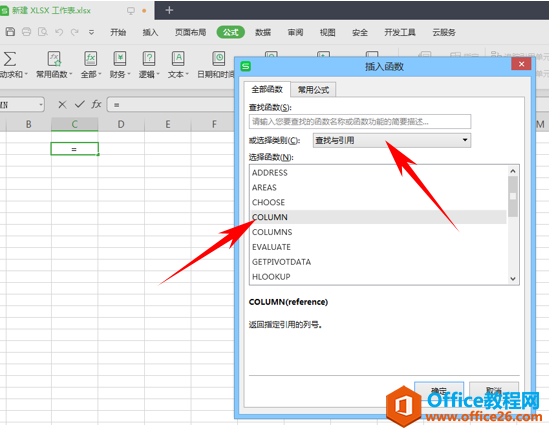Select column D header
Screen dimensions: 549x434
(121, 124)
